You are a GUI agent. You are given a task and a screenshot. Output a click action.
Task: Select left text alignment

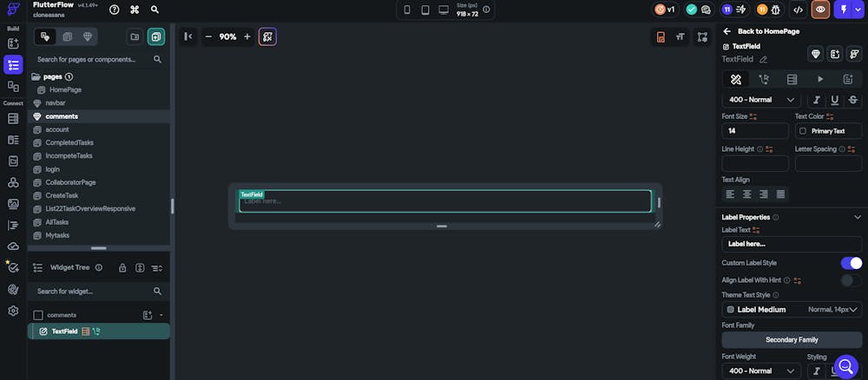tap(731, 194)
